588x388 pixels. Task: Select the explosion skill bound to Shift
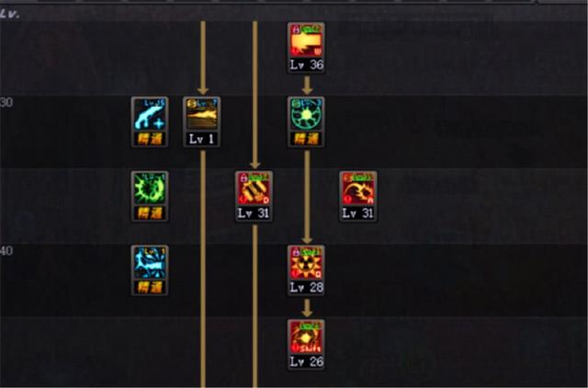click(306, 337)
